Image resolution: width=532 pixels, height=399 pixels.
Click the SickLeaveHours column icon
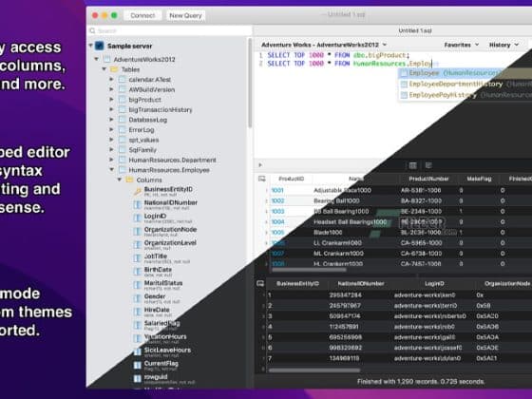[137, 351]
